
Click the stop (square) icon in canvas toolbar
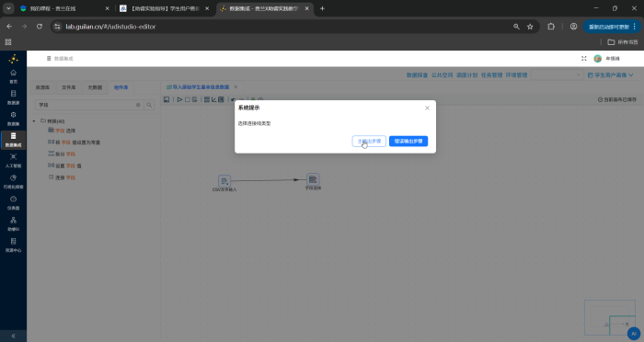(188, 100)
